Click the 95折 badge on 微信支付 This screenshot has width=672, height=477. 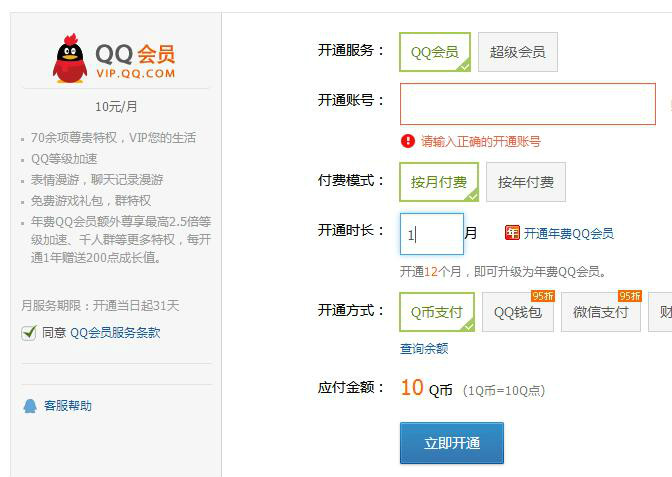click(630, 296)
